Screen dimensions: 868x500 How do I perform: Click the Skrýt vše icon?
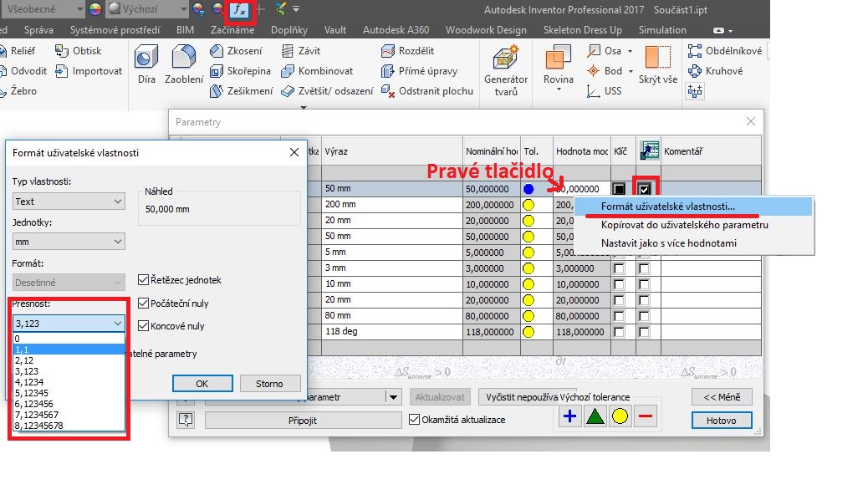[x=657, y=58]
